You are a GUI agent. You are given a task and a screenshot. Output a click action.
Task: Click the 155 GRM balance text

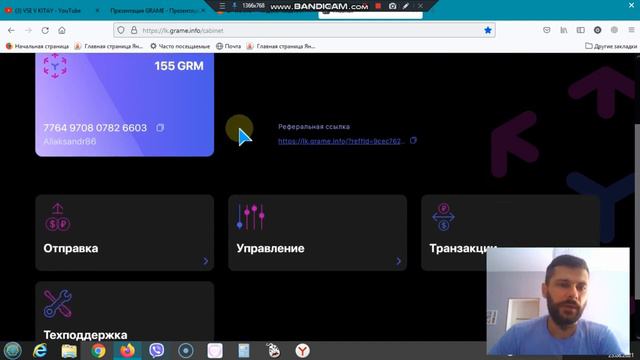(179, 66)
